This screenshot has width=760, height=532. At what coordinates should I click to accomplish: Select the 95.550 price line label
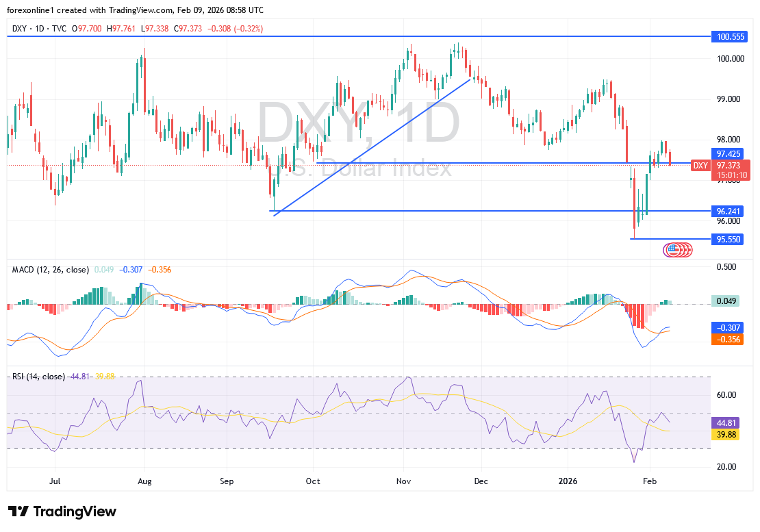click(x=728, y=240)
